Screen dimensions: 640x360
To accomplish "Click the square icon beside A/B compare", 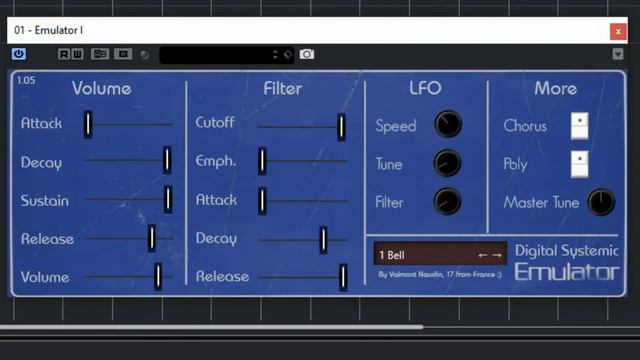I will tap(123, 54).
